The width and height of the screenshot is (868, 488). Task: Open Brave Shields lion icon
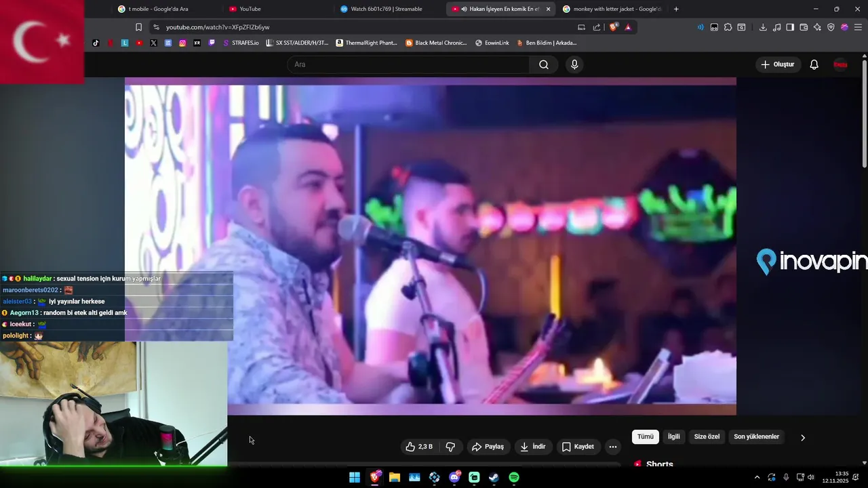(x=614, y=27)
